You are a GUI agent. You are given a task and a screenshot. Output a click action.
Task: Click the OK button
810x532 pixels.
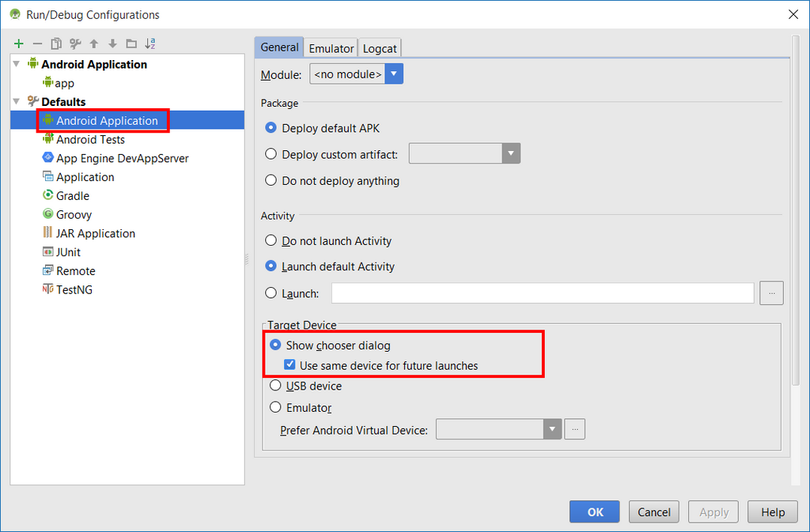tap(595, 512)
